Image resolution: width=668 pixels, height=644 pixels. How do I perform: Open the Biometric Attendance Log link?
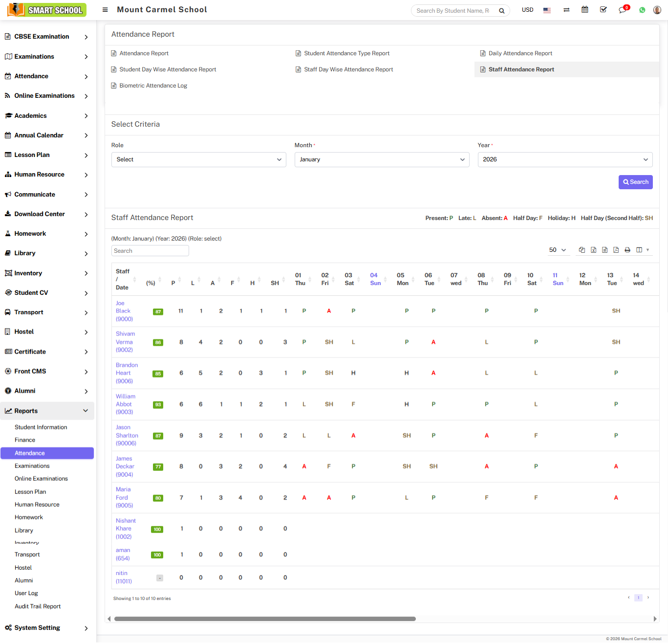pos(153,86)
